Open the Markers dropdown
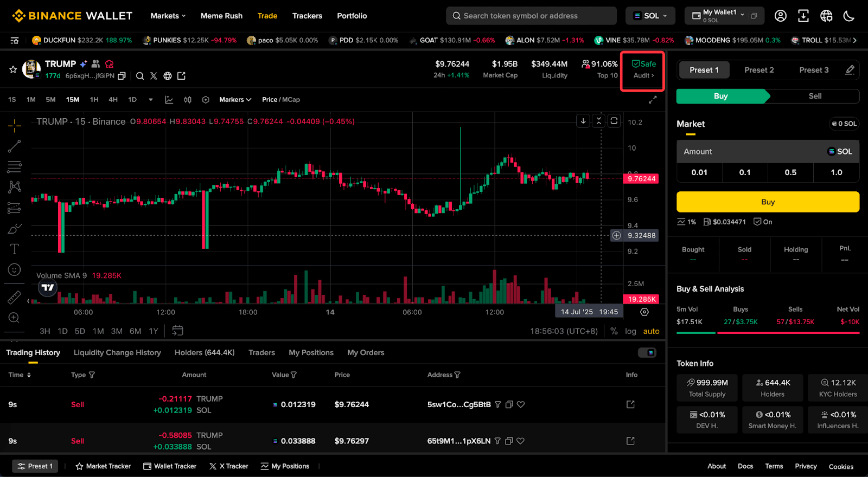The image size is (868, 477). [x=235, y=100]
